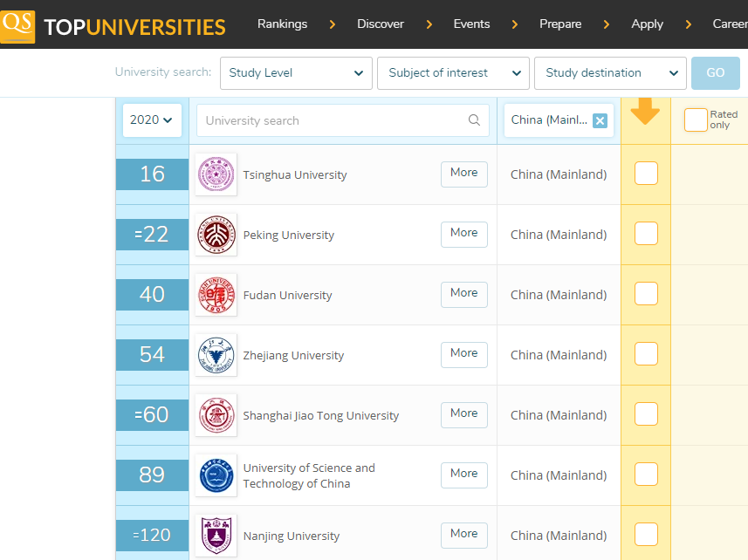Click China (Mainland) text in Tsinghua row
Screen dimensions: 748x560
click(559, 174)
